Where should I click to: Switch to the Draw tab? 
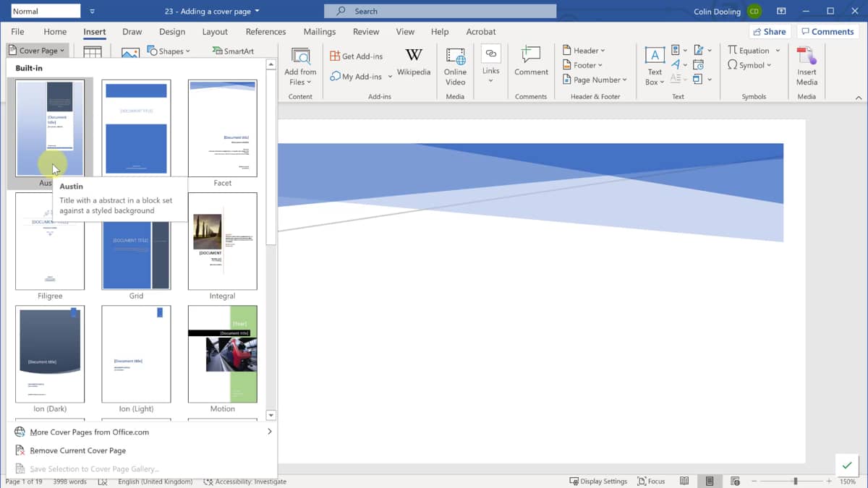[132, 32]
